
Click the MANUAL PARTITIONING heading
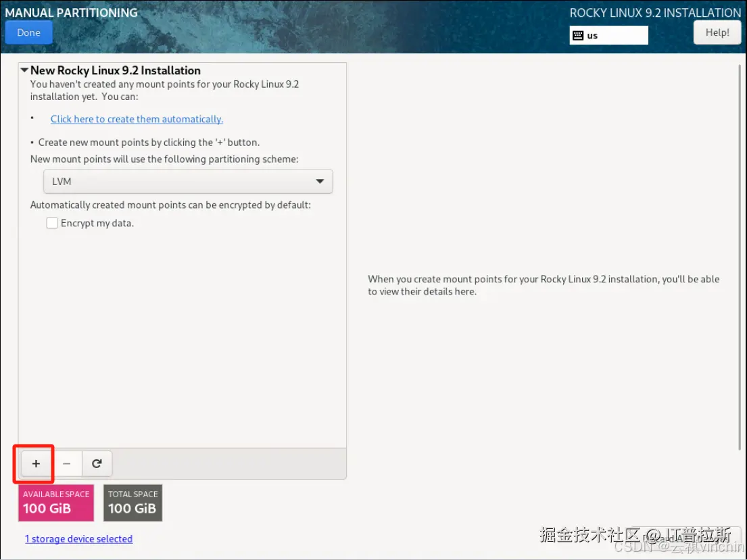tap(72, 12)
